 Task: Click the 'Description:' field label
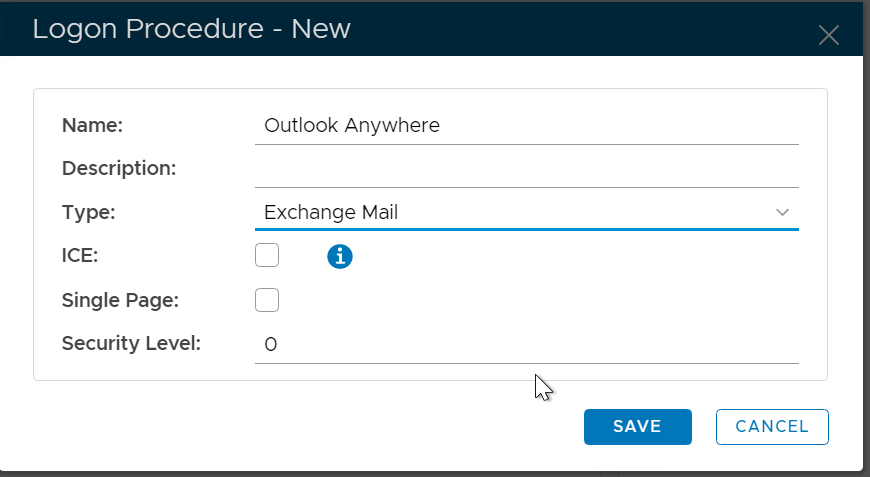(x=119, y=168)
